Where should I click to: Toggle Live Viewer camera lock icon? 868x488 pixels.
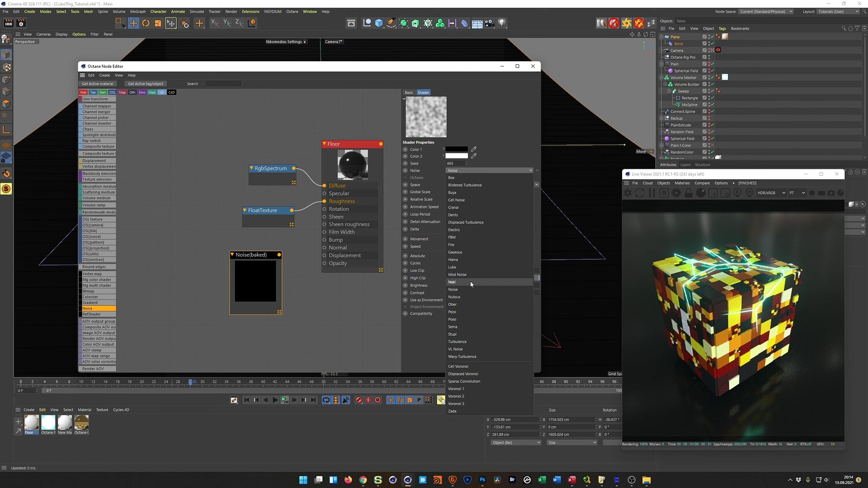pyautogui.click(x=689, y=193)
